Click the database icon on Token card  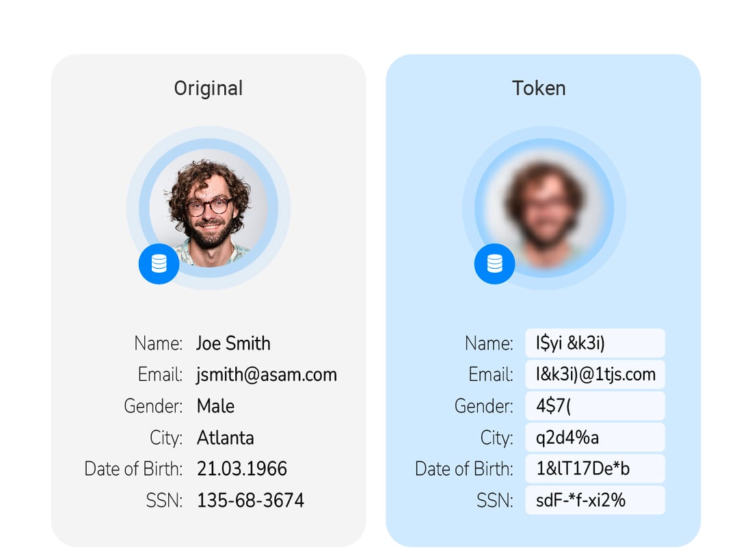point(494,263)
